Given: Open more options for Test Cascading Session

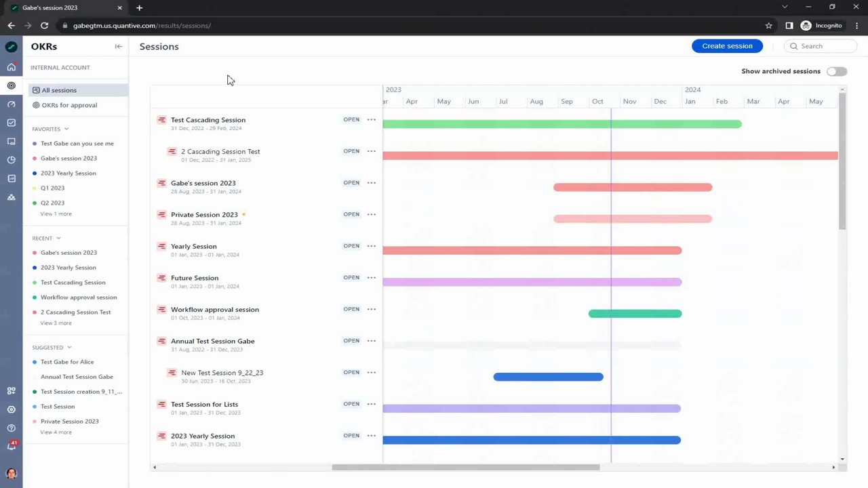Looking at the screenshot, I should (x=372, y=119).
